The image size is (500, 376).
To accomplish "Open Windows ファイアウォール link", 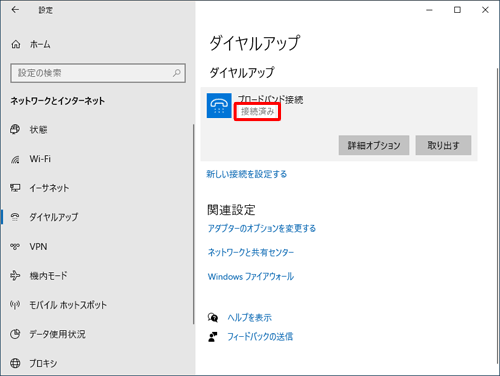I will 251,276.
